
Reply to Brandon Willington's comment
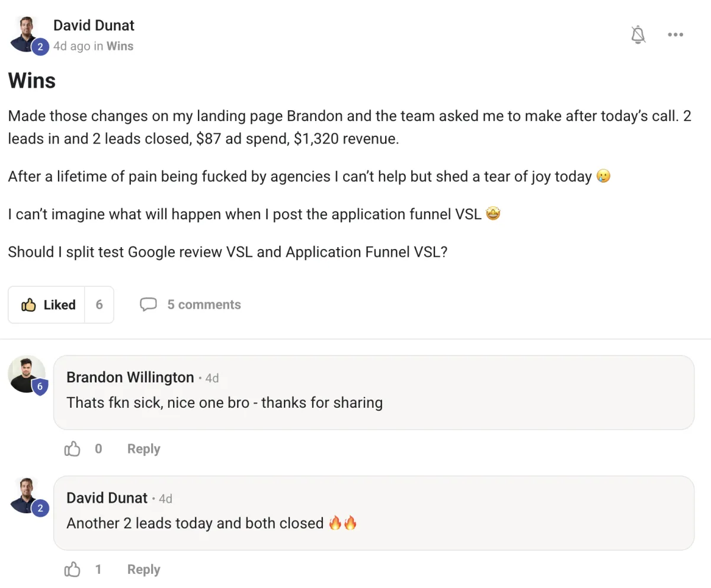point(143,449)
